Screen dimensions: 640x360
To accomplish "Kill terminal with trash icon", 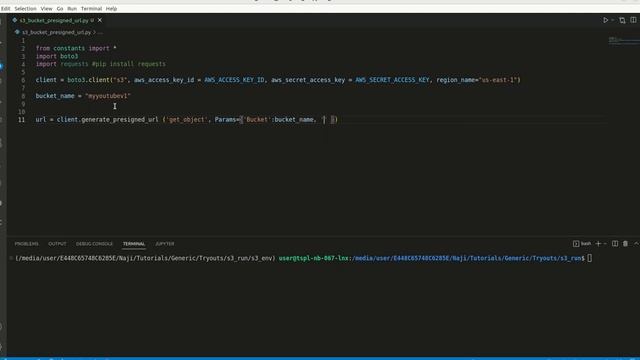I will tap(625, 244).
